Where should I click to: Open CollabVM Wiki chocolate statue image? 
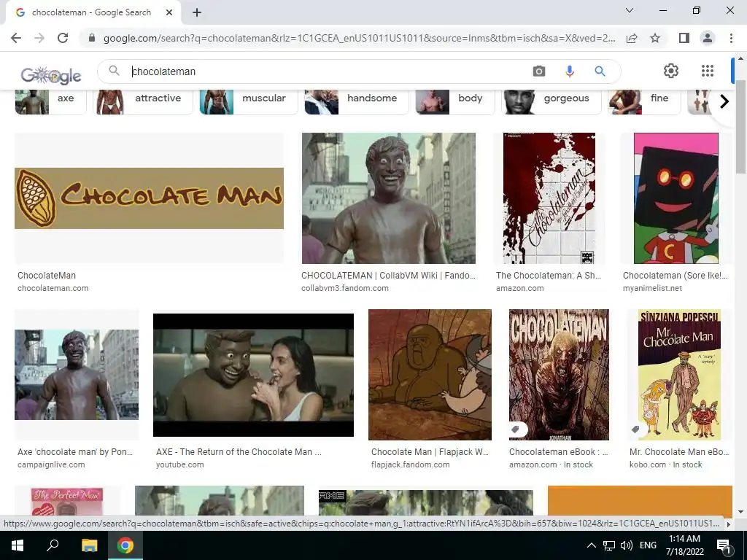pos(388,198)
